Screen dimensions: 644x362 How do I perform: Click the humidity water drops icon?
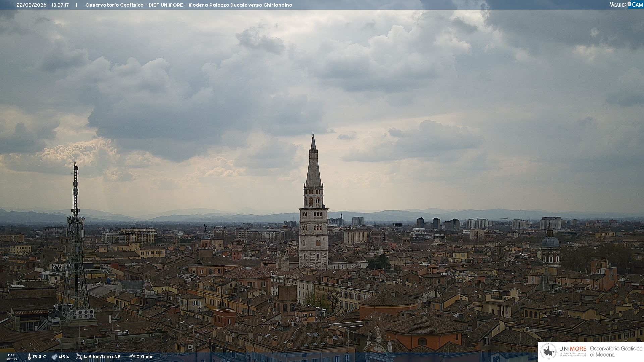(x=54, y=357)
